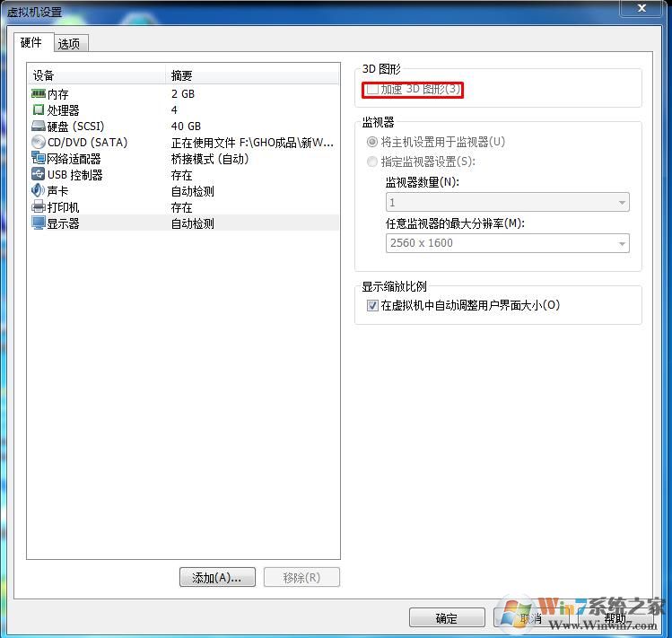Select the 硬盘 (SCSI) row label
Image resolution: width=672 pixels, height=638 pixels.
point(76,127)
